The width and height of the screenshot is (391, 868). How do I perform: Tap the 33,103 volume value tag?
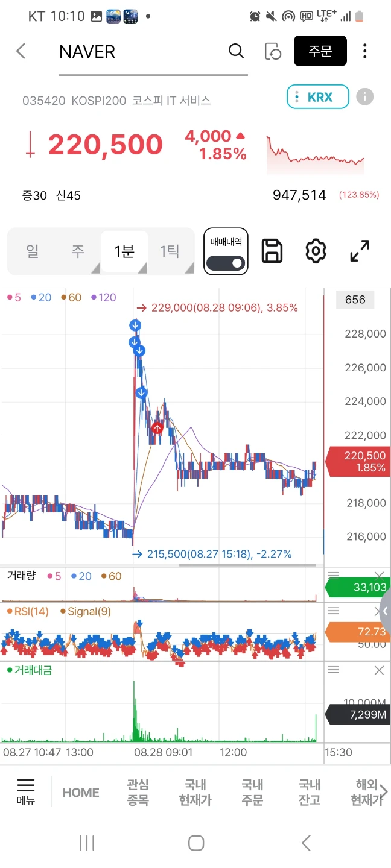(x=358, y=587)
